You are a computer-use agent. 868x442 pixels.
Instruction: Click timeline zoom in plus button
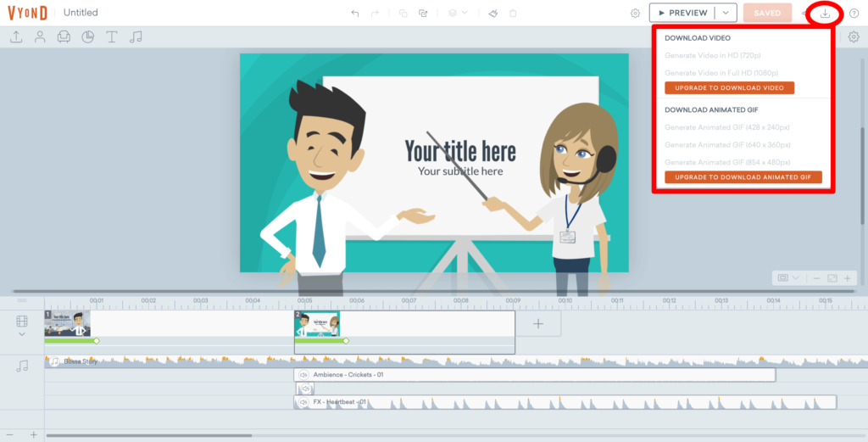pyautogui.click(x=34, y=435)
